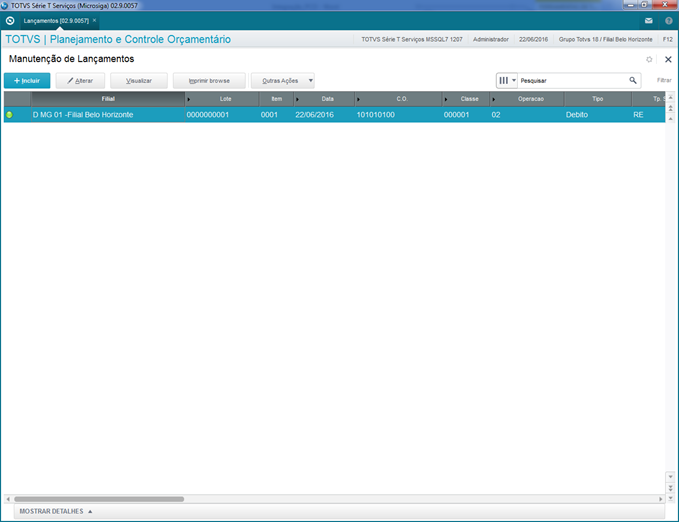Click the Visualizar button
679x522 pixels.
139,81
